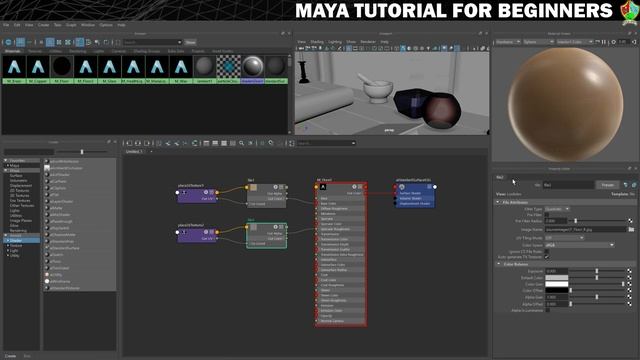Expand the Maya category in Create tree

8,166
